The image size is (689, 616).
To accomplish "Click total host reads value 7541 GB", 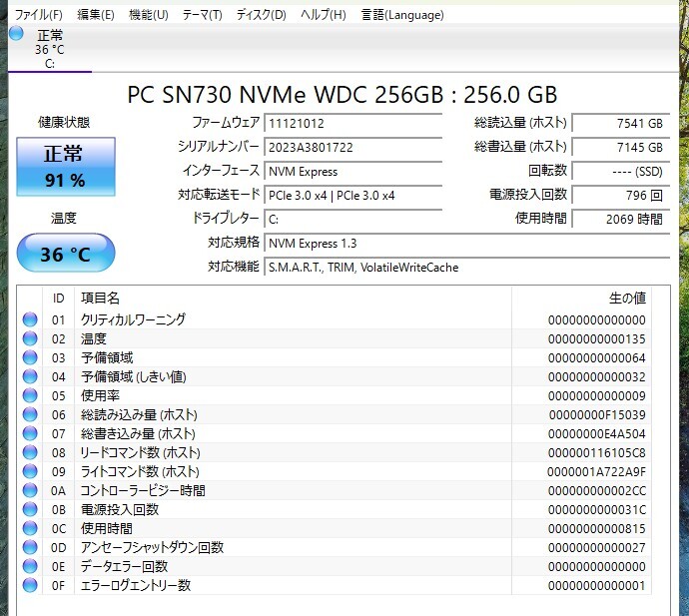I will coord(620,124).
